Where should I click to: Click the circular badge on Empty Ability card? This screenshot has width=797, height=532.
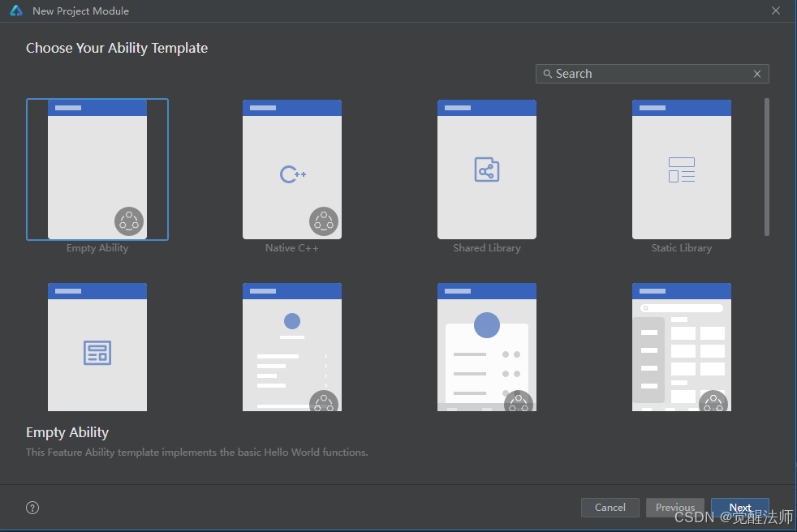pos(129,221)
